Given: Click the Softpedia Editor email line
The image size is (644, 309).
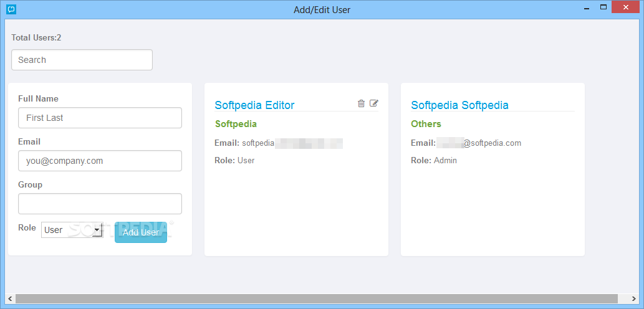Looking at the screenshot, I should (x=279, y=143).
